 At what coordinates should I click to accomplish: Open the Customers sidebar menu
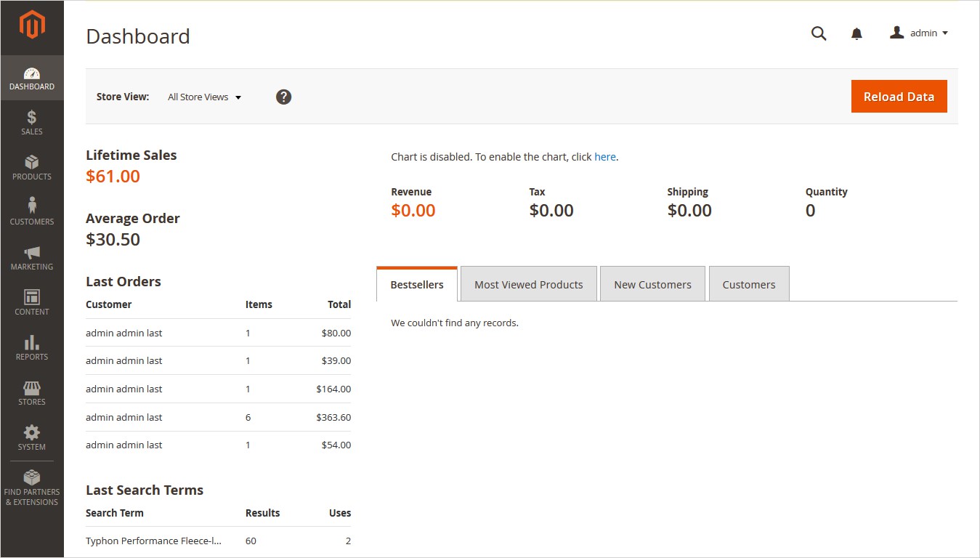pos(32,212)
